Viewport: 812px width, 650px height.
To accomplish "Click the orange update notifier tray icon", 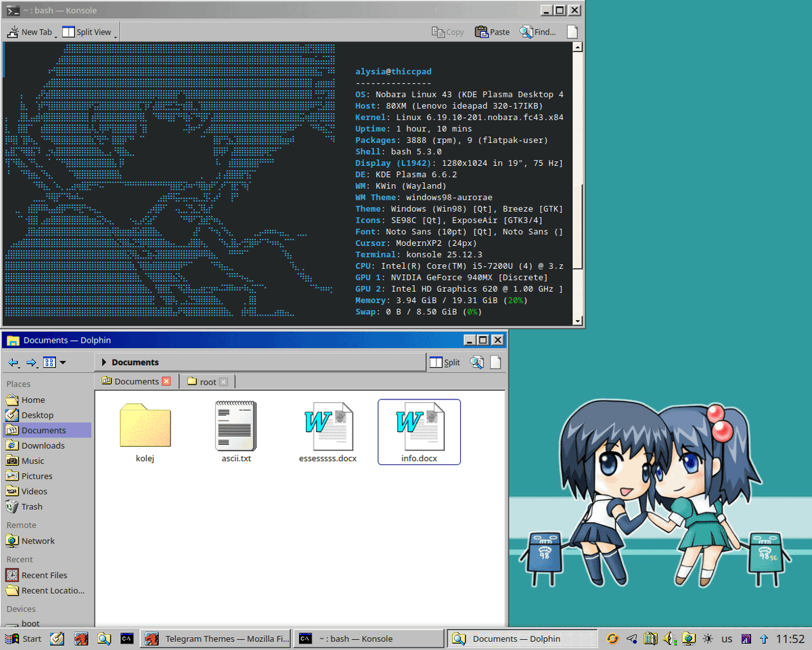I will (x=612, y=638).
